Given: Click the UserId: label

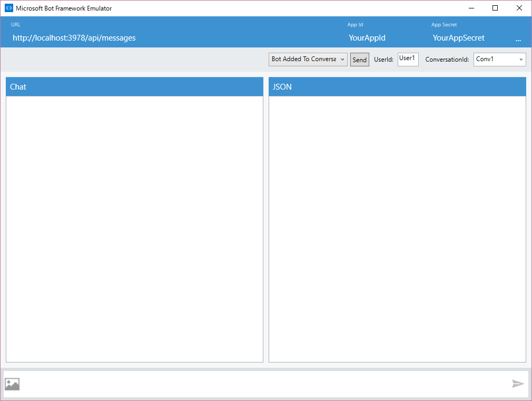Looking at the screenshot, I should [x=383, y=60].
